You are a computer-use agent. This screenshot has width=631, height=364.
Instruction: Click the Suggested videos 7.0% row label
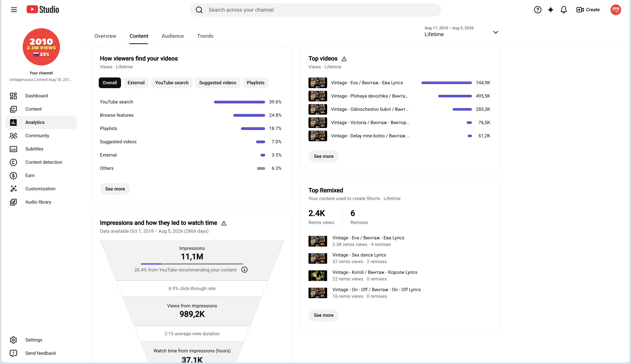coord(118,142)
